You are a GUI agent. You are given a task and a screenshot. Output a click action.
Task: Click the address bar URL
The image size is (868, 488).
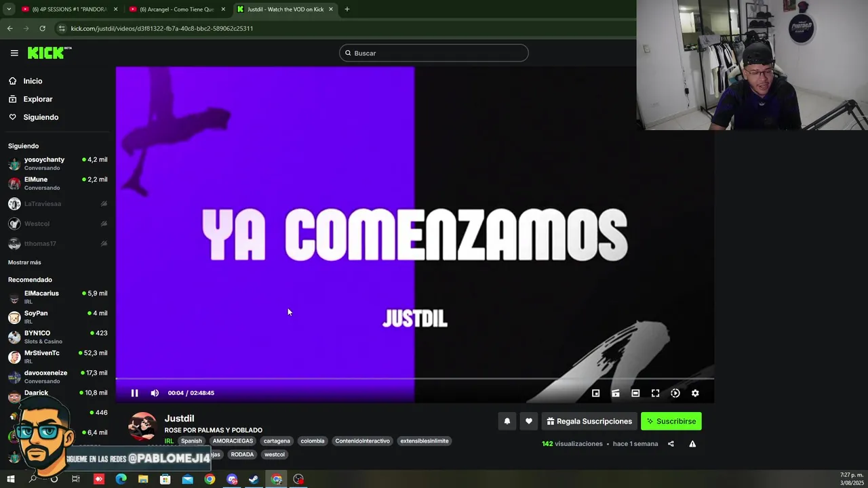pos(162,28)
